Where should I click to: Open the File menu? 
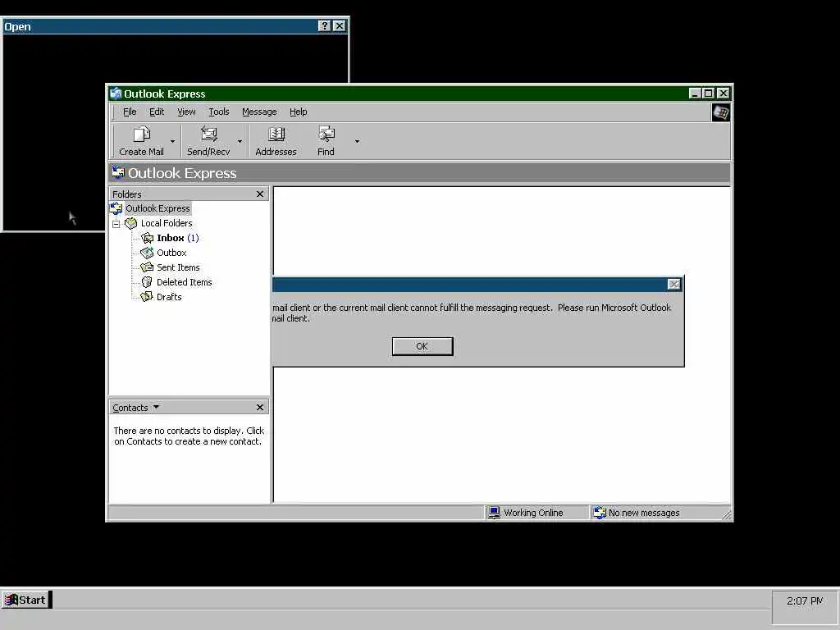[130, 112]
